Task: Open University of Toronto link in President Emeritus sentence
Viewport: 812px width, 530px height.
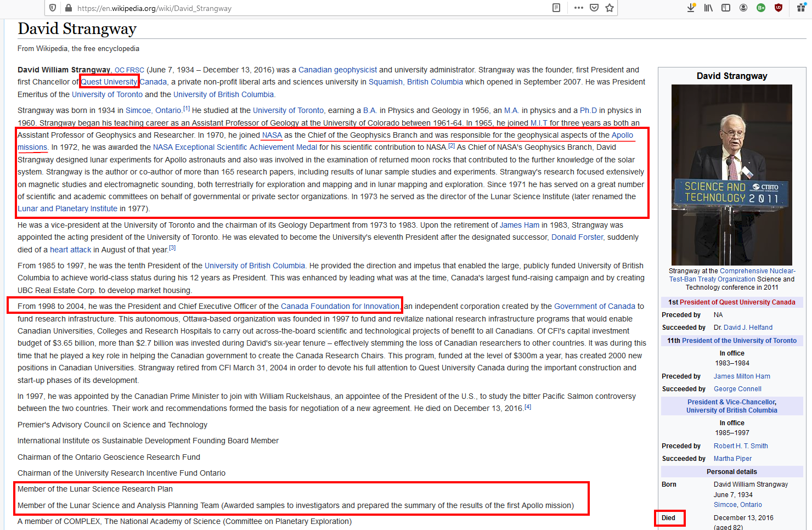Action: 107,94
